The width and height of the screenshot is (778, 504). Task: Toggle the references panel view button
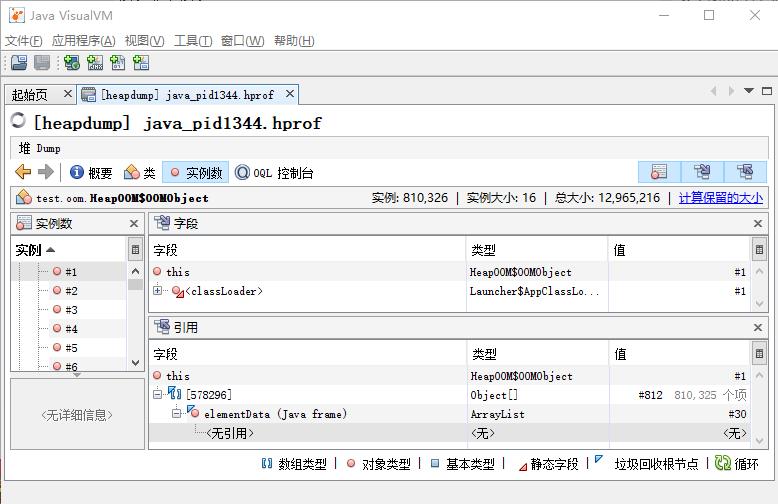point(745,172)
